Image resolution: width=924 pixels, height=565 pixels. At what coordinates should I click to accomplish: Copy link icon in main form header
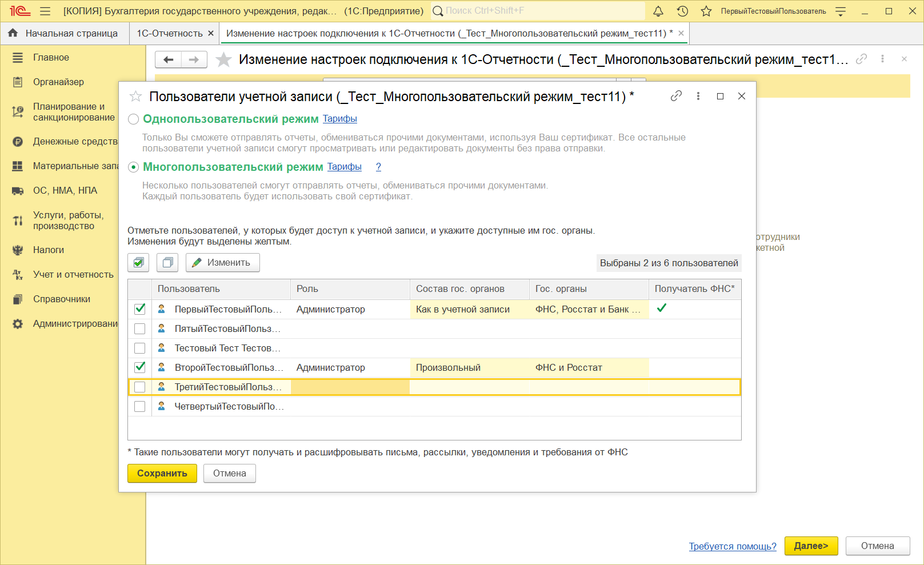point(861,59)
